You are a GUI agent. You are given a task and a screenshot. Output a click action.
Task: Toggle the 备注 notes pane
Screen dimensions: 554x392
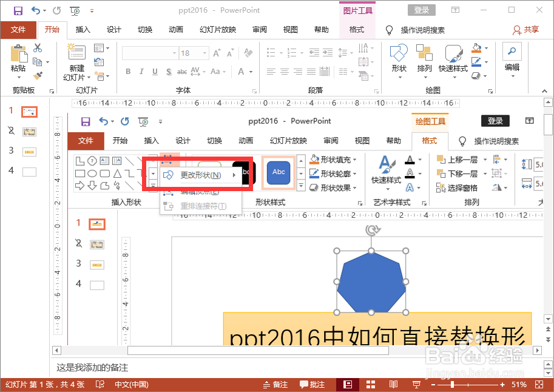coord(275,385)
